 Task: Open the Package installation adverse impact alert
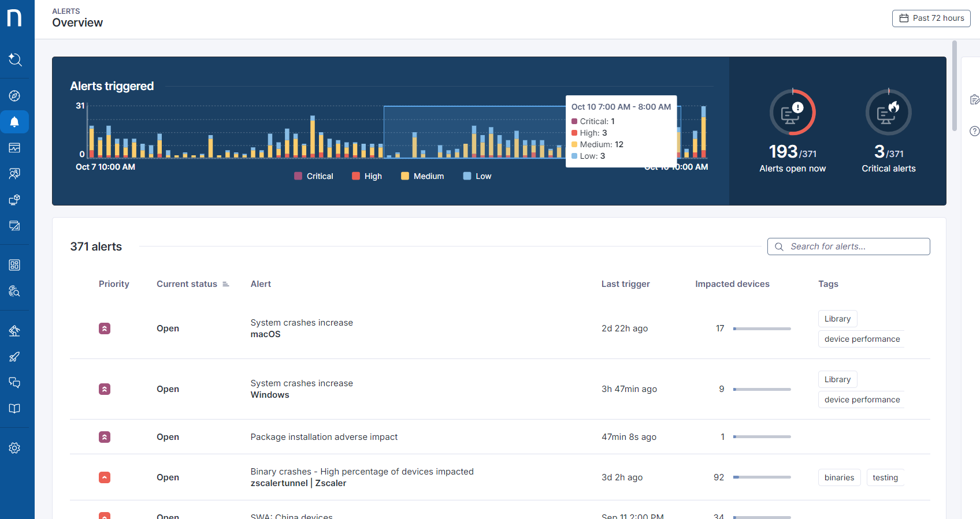324,437
